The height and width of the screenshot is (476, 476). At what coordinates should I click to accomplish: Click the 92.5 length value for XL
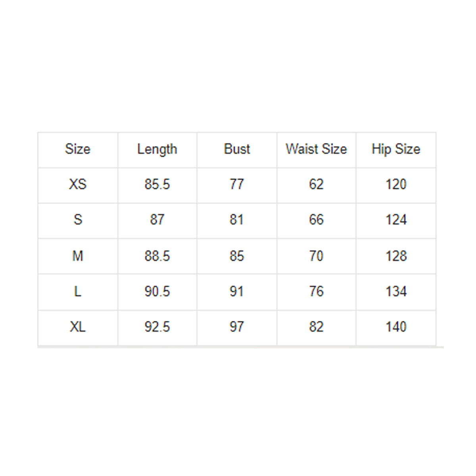tap(157, 327)
